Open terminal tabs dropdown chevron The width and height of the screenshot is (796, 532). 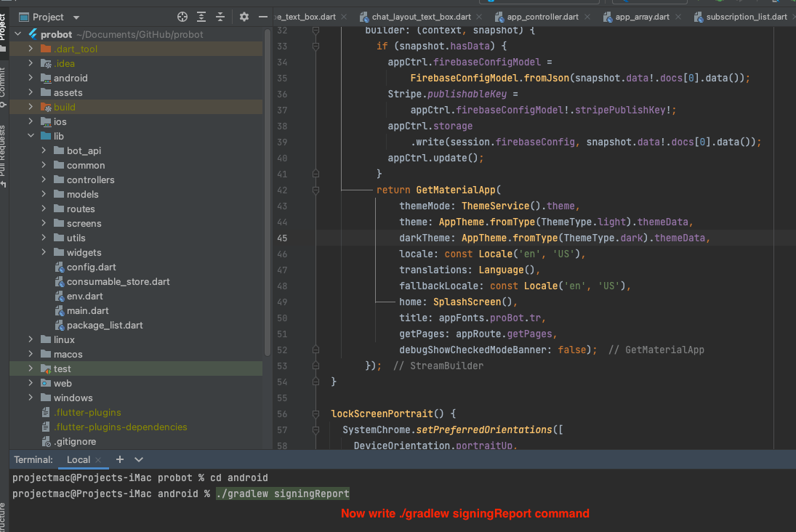coord(139,459)
